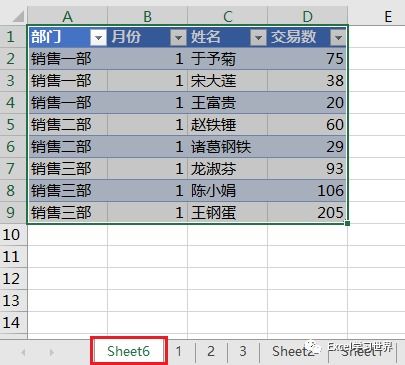Click the name cell 王富贵

click(227, 103)
